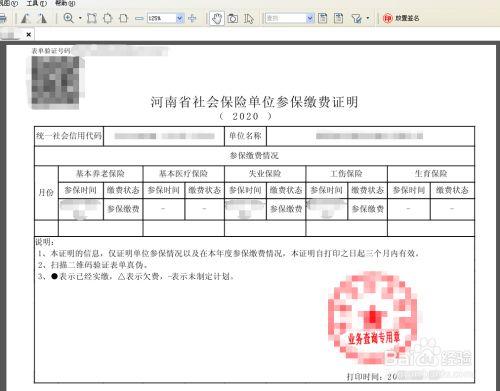Click the find next page icon
Screen dimensions: 500x391
339,18
